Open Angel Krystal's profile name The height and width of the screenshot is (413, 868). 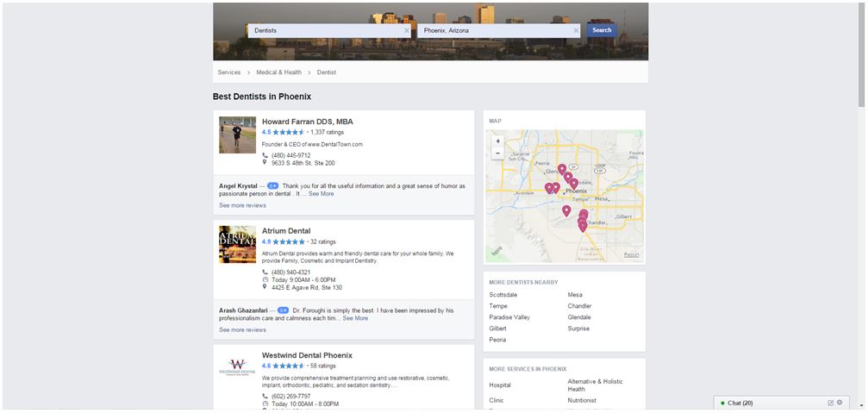[x=238, y=186]
